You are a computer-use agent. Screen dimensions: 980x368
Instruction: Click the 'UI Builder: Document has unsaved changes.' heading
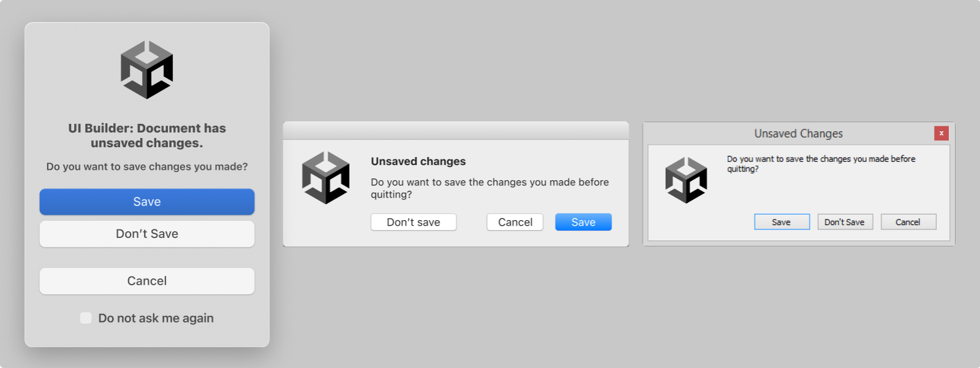pyautogui.click(x=147, y=136)
